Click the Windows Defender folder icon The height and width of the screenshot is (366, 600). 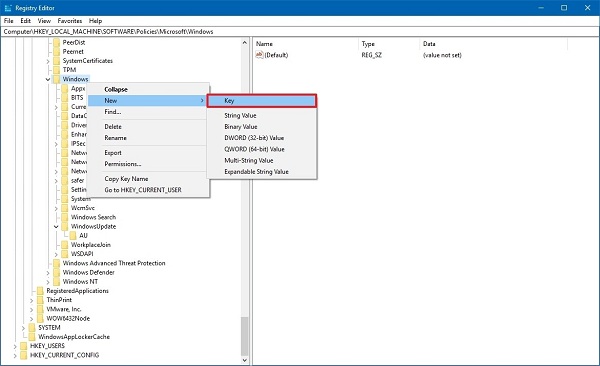pyautogui.click(x=57, y=272)
